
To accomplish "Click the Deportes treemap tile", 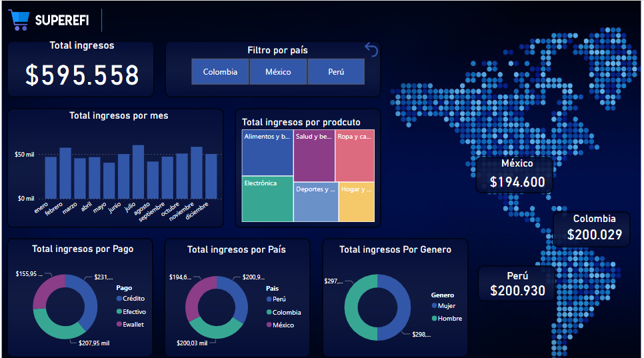I will [315, 202].
